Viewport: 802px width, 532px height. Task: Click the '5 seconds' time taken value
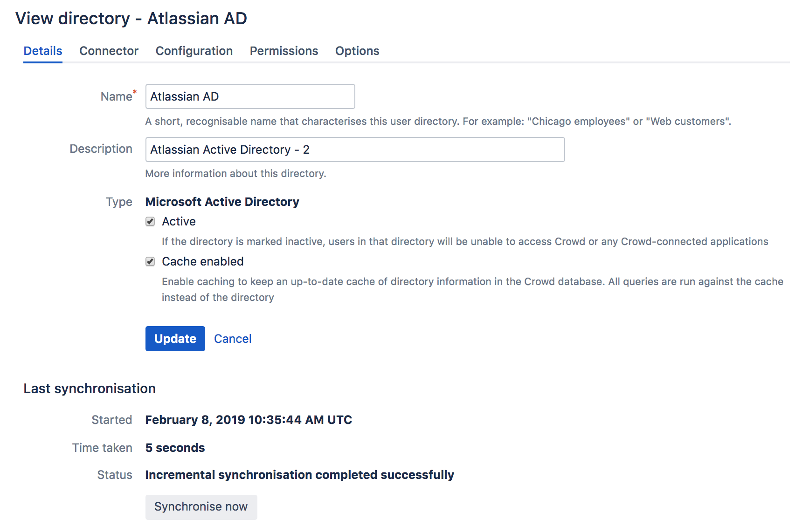click(175, 448)
